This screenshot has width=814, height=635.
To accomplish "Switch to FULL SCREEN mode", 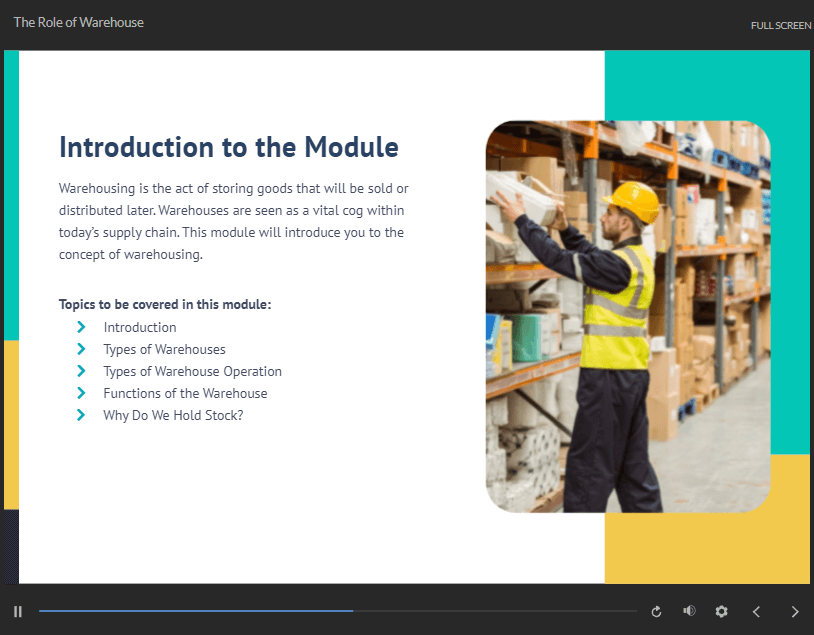I will (781, 25).
